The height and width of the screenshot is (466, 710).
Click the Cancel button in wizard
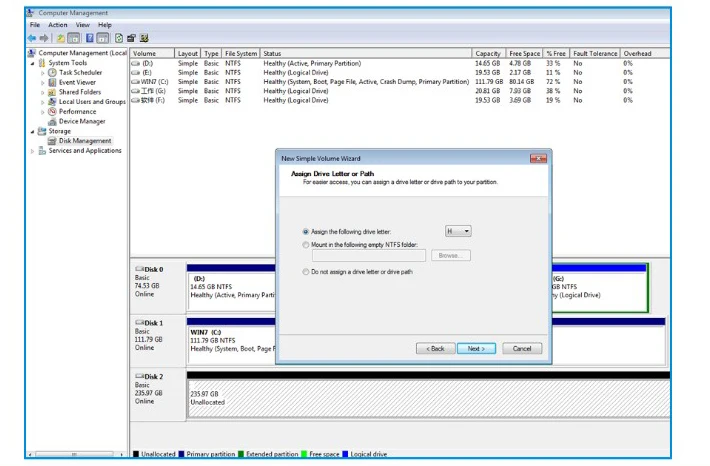tap(522, 349)
